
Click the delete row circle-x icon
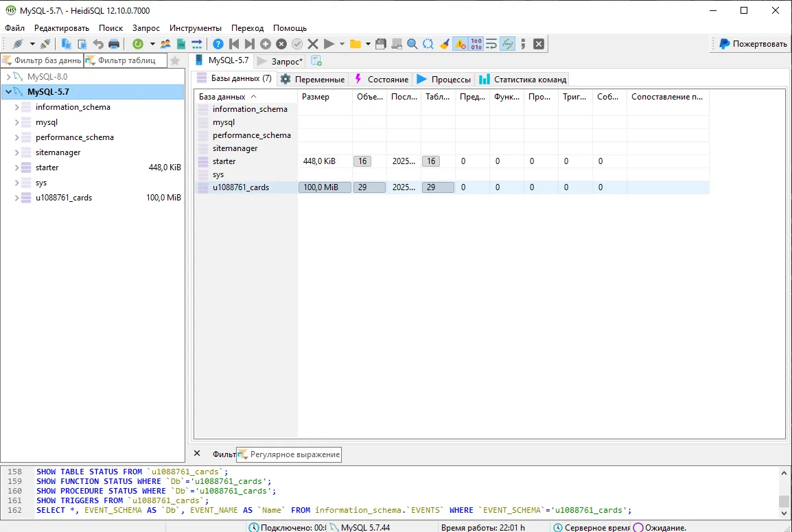281,44
